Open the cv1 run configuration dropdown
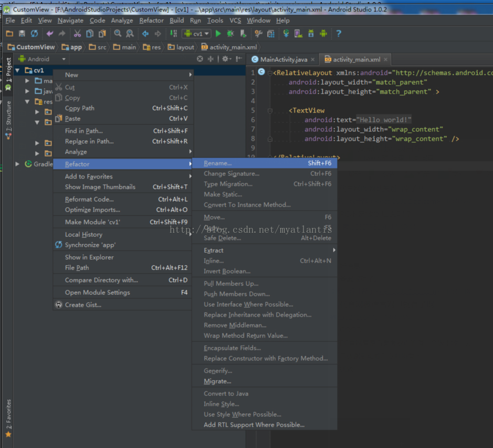Screen dimensions: 493x448 [x=197, y=33]
